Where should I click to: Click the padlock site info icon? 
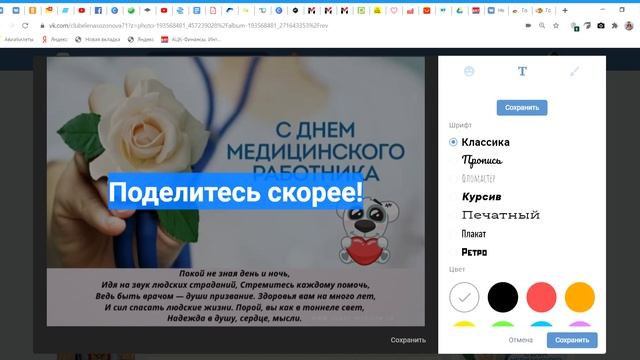pos(42,26)
